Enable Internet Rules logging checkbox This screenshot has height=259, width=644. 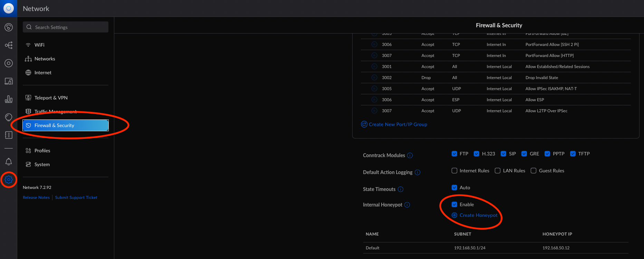[454, 171]
